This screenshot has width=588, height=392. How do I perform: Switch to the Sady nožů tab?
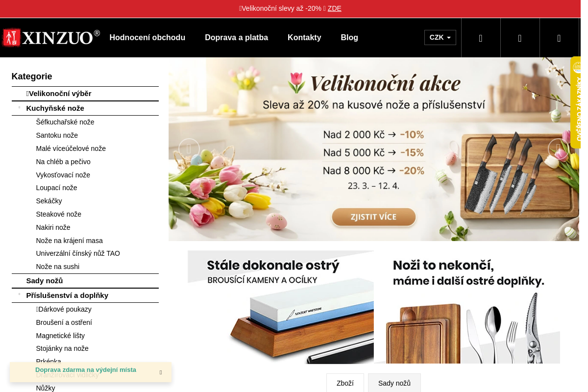click(394, 383)
